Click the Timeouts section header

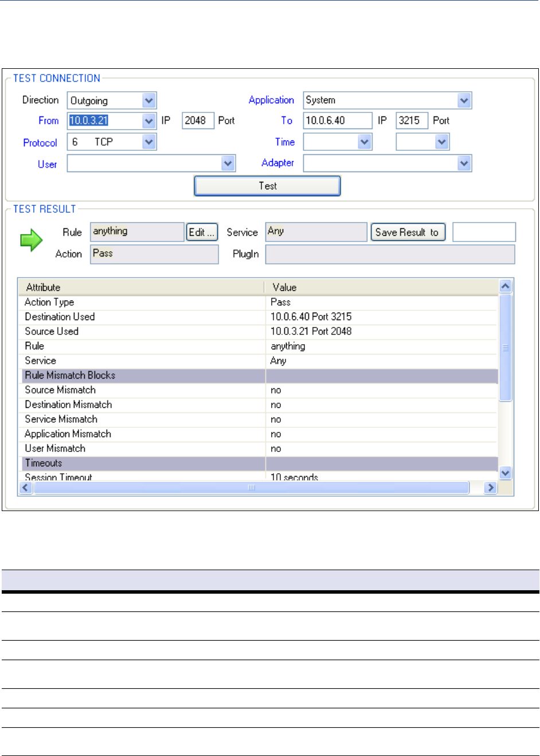pos(259,463)
